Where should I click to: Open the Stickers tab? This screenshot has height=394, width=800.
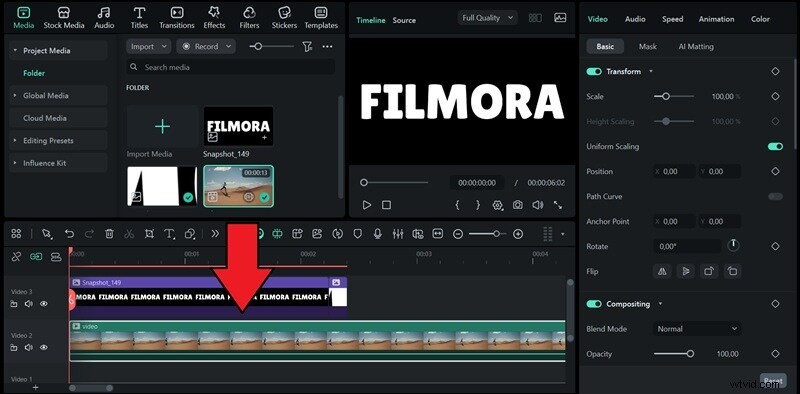tap(284, 18)
